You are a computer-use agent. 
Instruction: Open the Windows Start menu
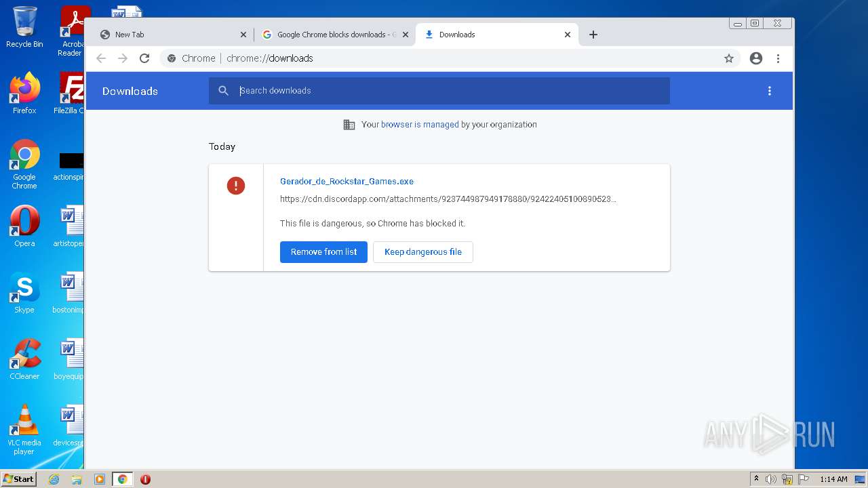[19, 479]
